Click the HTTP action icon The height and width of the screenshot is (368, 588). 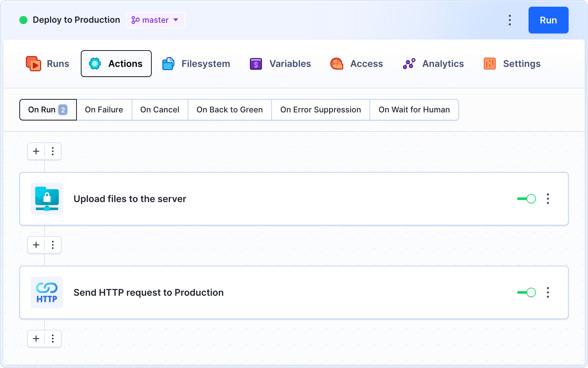pyautogui.click(x=46, y=292)
